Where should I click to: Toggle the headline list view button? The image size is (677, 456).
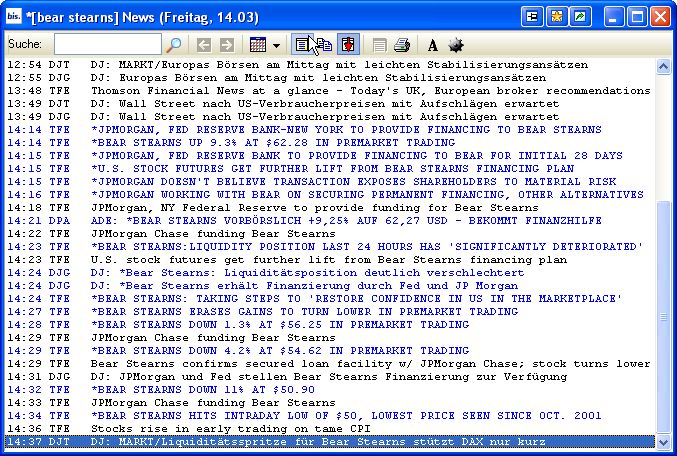tap(302, 44)
